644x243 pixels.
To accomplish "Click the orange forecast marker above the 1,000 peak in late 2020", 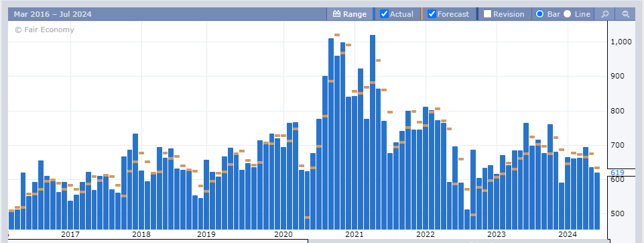I will [337, 35].
